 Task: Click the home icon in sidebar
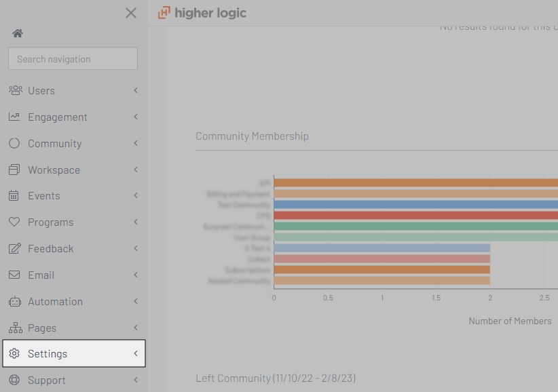(18, 33)
